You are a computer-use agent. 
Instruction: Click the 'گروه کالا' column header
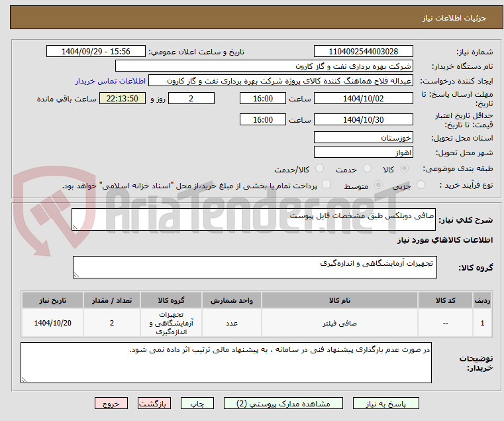[x=171, y=300]
